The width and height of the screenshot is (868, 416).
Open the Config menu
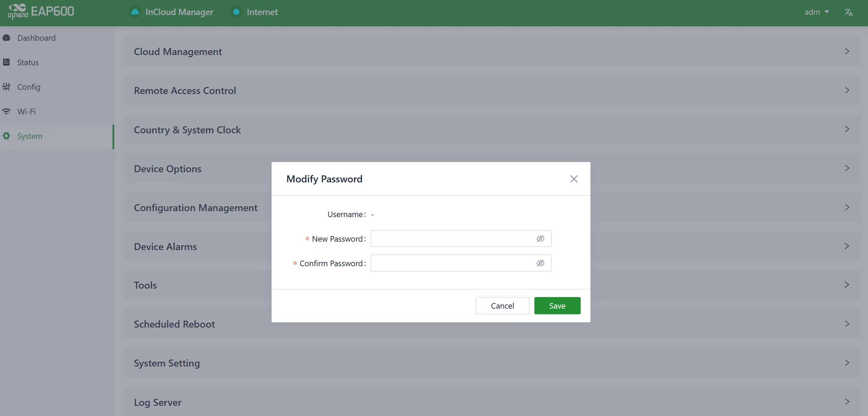pyautogui.click(x=57, y=87)
